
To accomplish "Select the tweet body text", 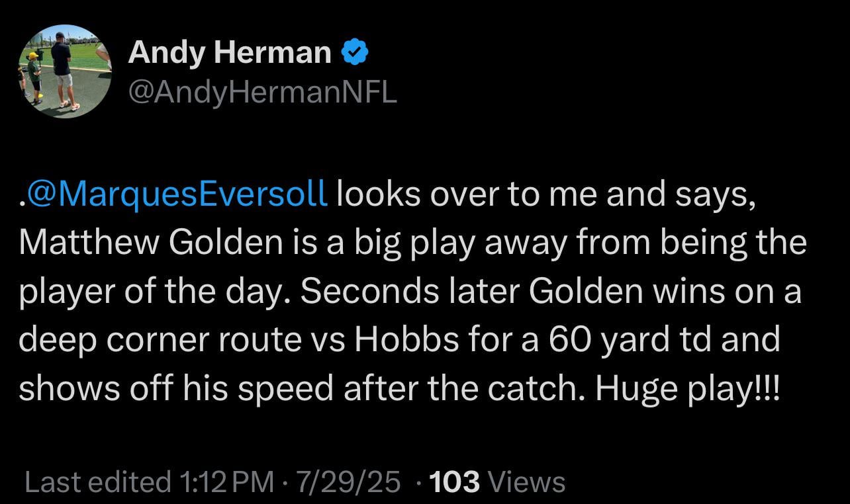I will pos(410,291).
